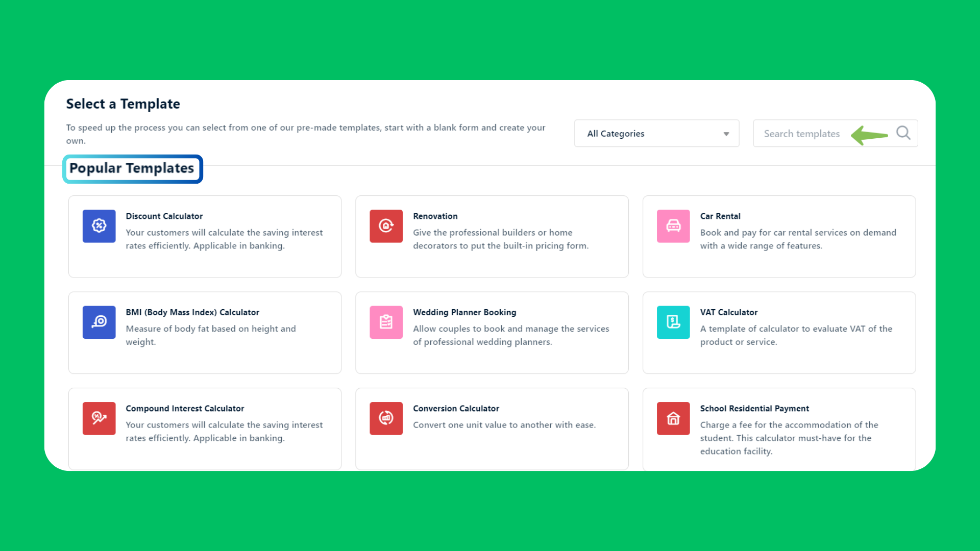Viewport: 980px width, 551px height.
Task: Select the Popular Templates tab
Action: 133,168
